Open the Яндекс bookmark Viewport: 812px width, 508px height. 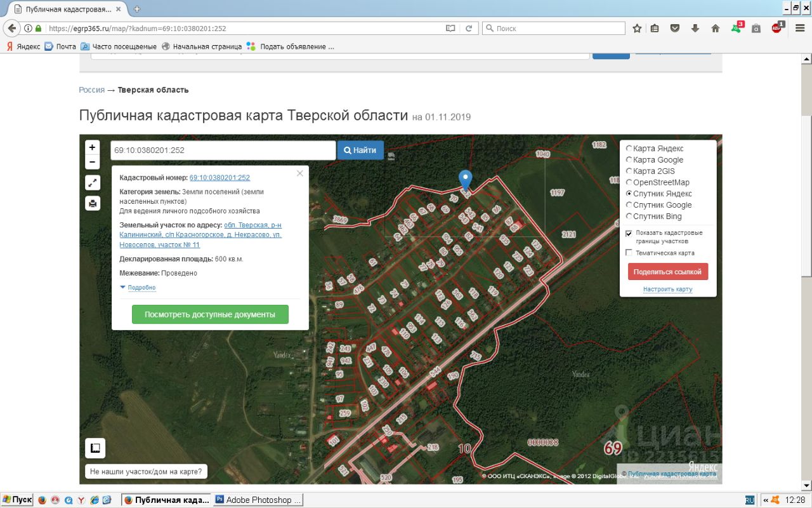pyautogui.click(x=23, y=46)
